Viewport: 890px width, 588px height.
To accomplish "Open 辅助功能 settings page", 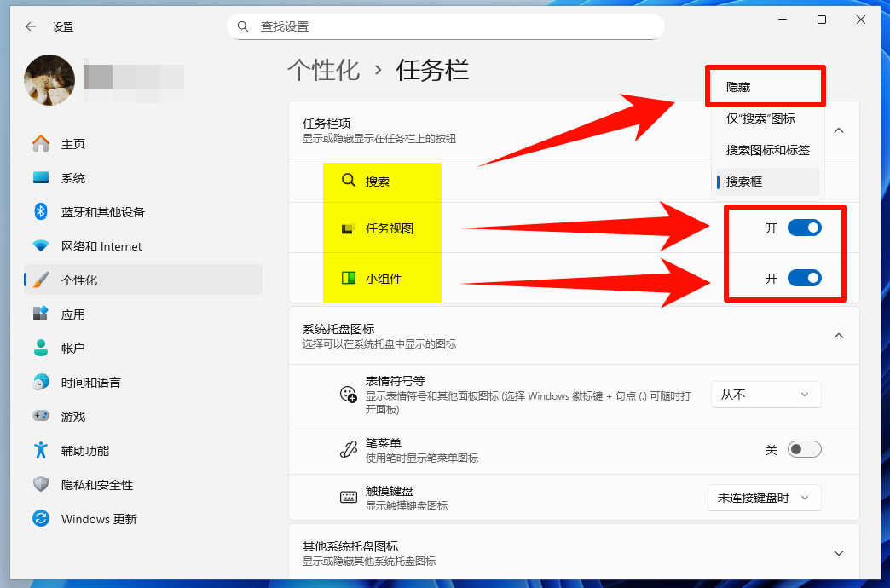I will click(143, 450).
